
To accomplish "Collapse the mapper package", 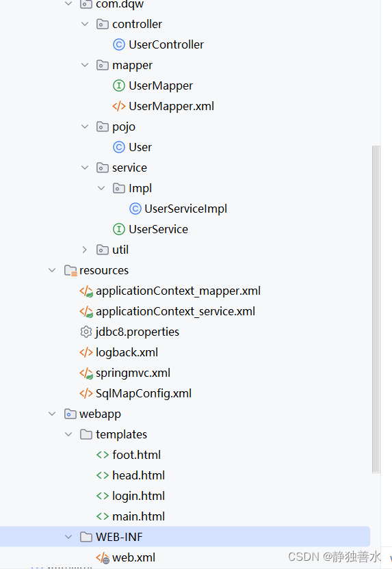I will click(x=85, y=66).
